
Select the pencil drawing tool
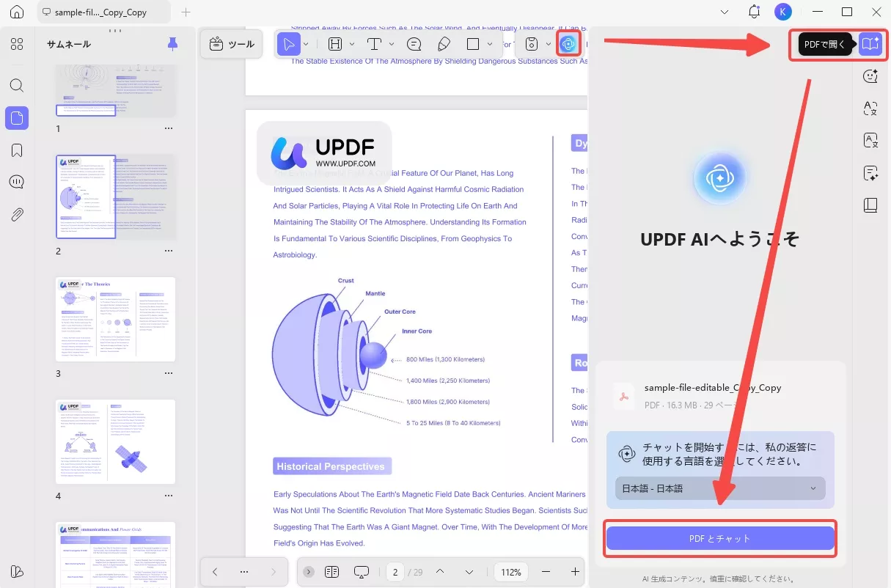(444, 44)
